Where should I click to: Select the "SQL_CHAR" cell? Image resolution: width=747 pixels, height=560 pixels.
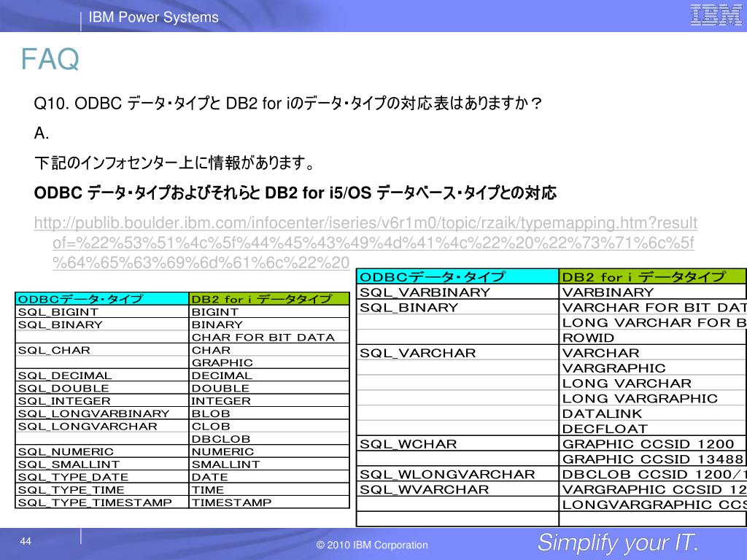[x=102, y=350]
